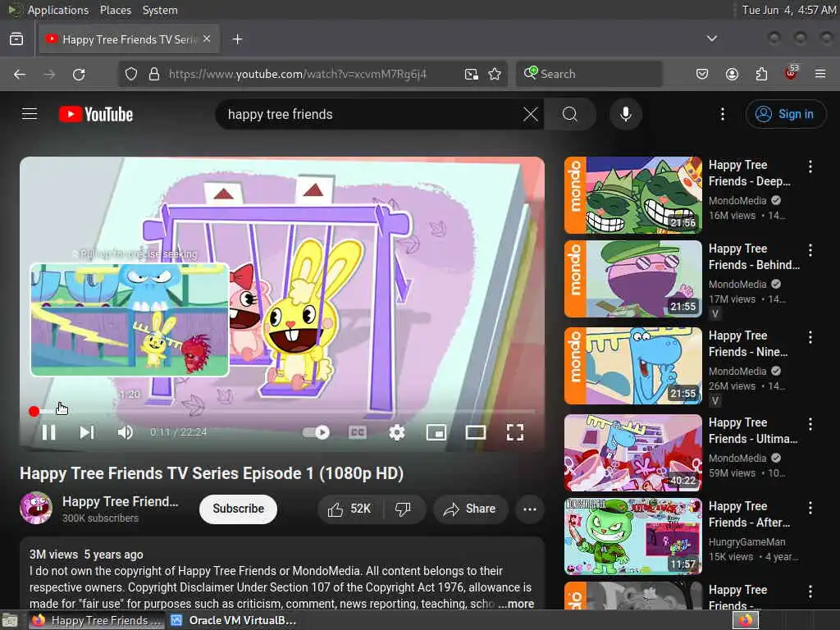Viewport: 840px width, 630px height.
Task: Like the video with thumbs up 52K
Action: [349, 509]
